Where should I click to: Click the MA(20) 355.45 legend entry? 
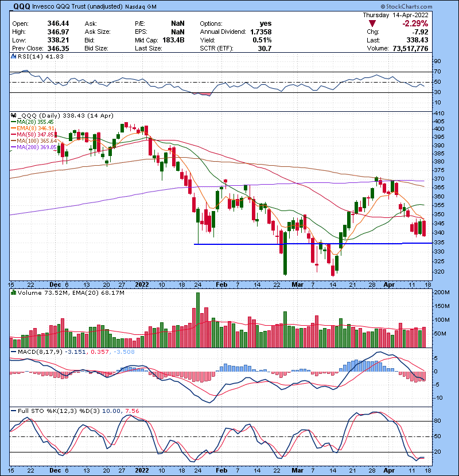(32, 122)
